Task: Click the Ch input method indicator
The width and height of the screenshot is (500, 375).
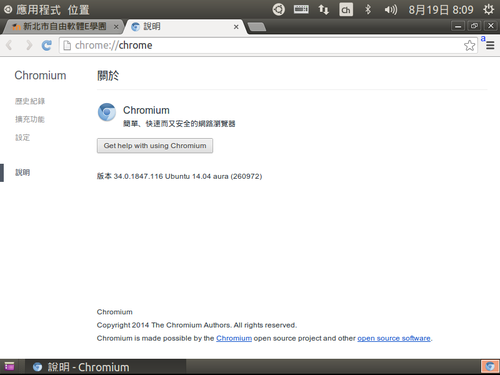Action: click(x=346, y=9)
